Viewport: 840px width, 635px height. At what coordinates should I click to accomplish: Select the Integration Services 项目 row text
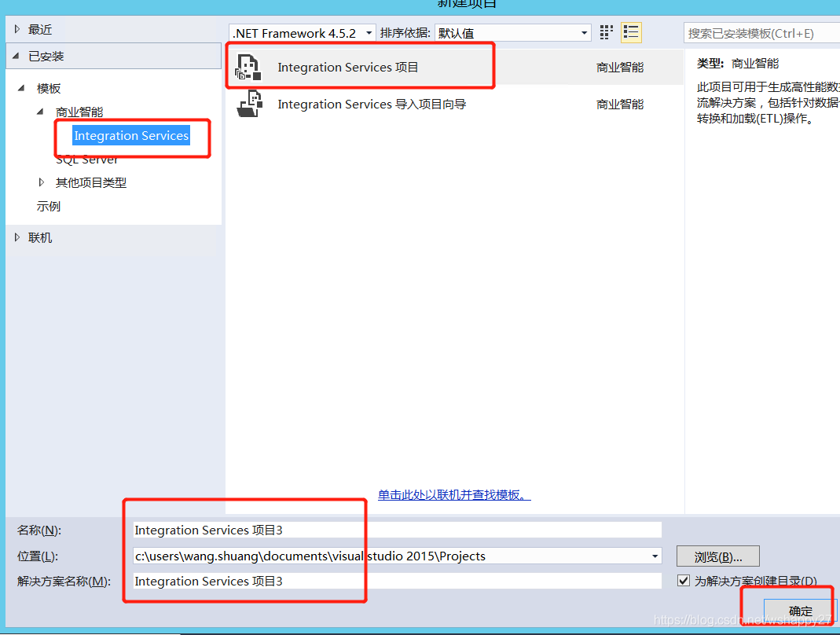click(347, 68)
